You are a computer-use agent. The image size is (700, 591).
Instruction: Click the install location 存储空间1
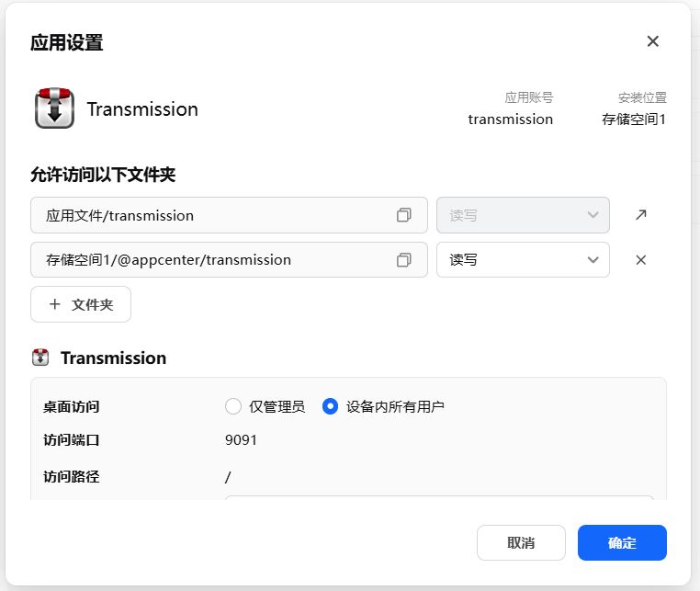pos(634,119)
